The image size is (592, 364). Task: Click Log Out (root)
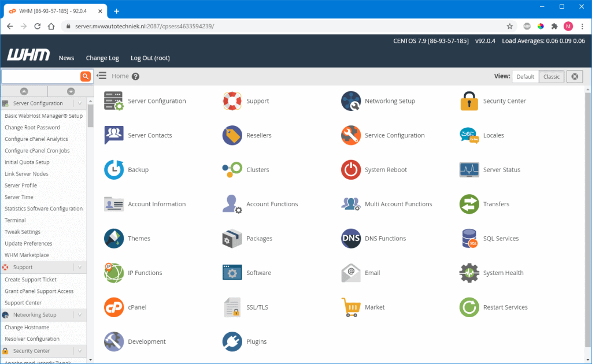click(150, 58)
